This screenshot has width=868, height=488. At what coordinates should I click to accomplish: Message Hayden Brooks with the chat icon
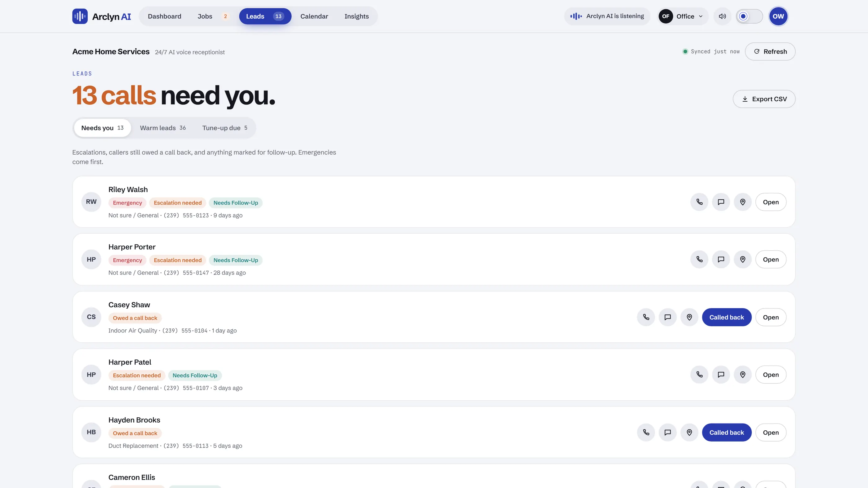click(x=667, y=433)
